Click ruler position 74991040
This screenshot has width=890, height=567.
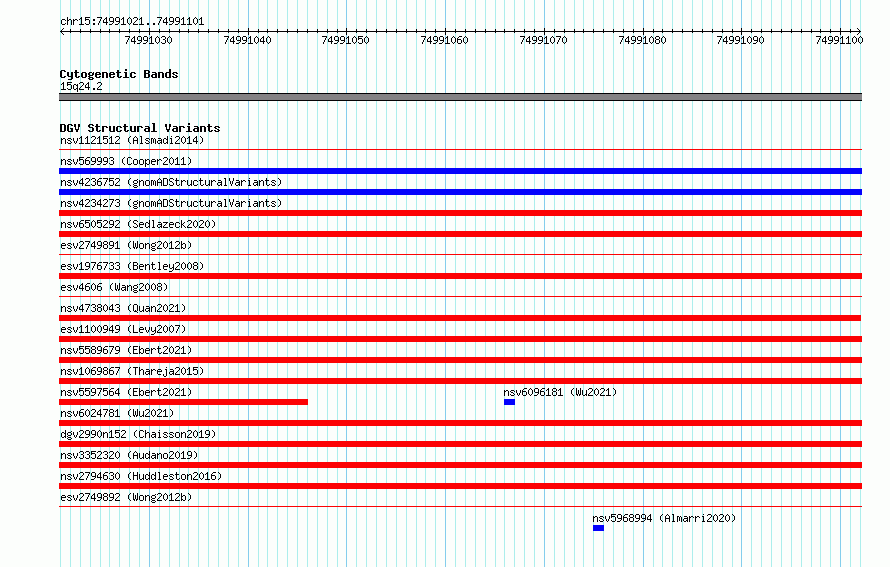coord(247,40)
